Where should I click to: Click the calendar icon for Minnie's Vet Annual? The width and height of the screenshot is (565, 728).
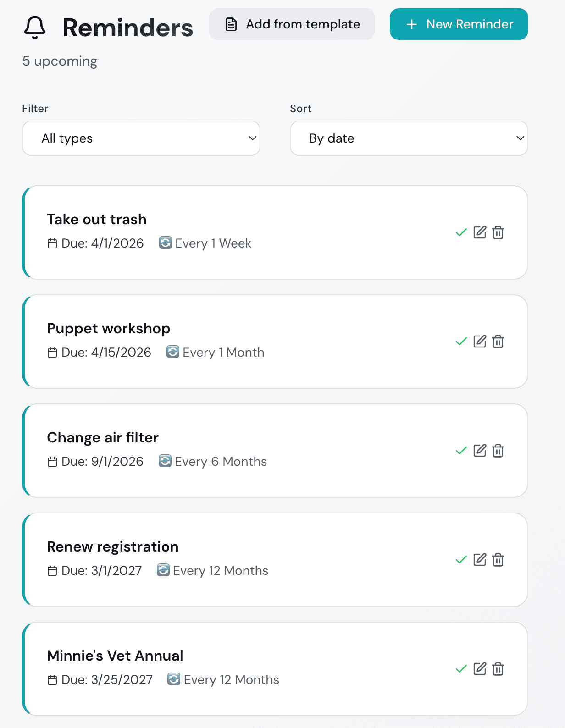click(x=52, y=680)
